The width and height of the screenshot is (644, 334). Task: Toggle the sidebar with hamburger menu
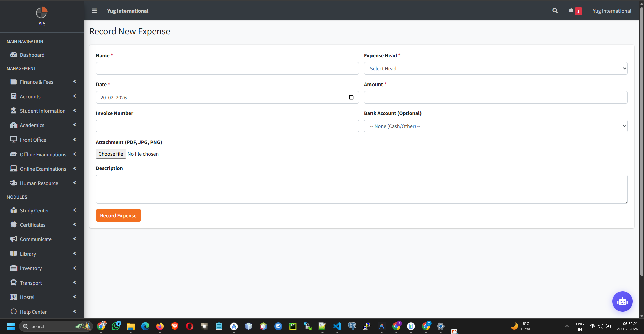[x=94, y=11]
